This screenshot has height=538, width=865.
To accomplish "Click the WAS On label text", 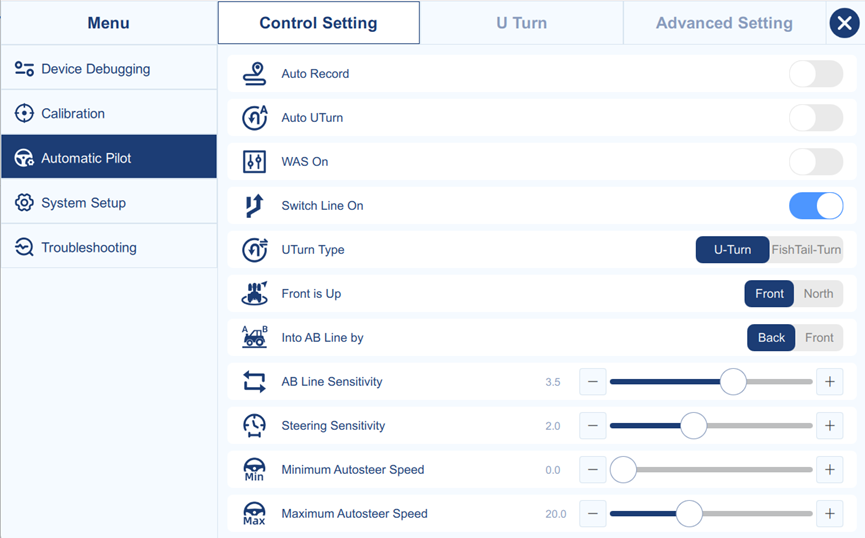I will pyautogui.click(x=305, y=162).
